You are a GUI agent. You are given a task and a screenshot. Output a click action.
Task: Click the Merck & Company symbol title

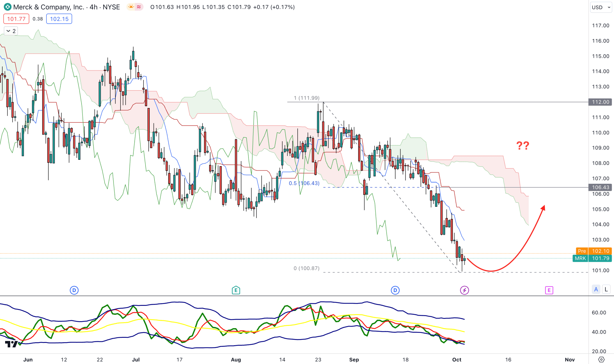[66, 7]
